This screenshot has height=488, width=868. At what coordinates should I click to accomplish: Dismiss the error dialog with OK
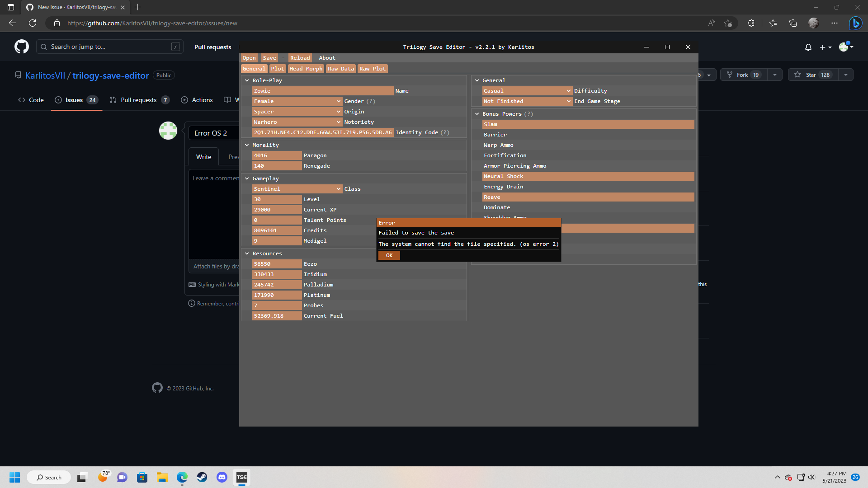tap(389, 255)
